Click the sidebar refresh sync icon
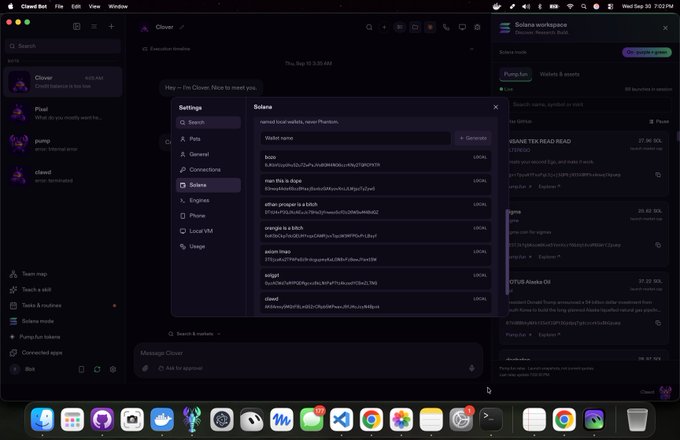The width and height of the screenshot is (680, 440). pos(97,369)
